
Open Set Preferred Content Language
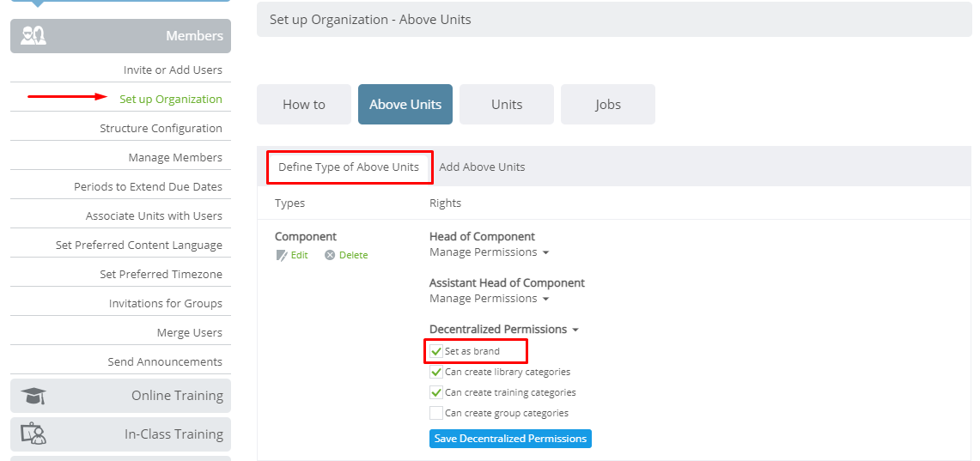139,245
